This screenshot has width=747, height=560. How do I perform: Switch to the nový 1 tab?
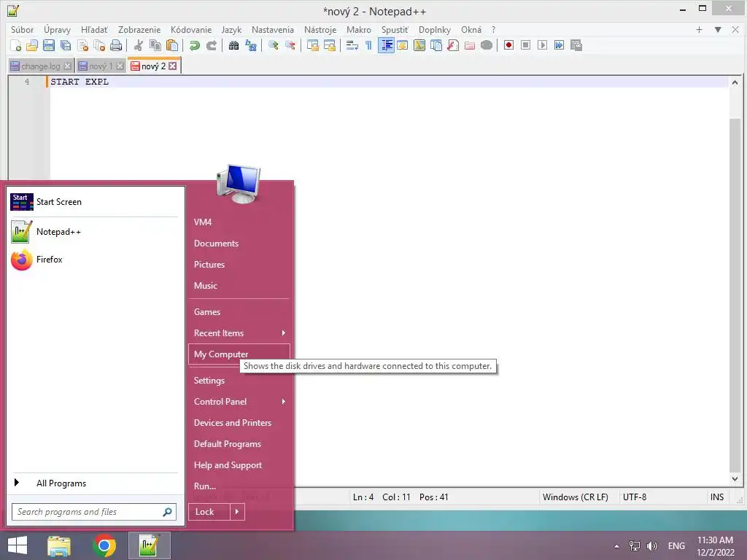[101, 66]
